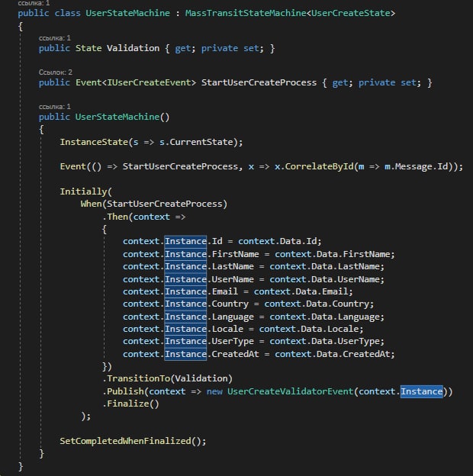This screenshot has width=473, height=476.
Task: Click selected Instance in the Publish line
Action: pos(421,391)
